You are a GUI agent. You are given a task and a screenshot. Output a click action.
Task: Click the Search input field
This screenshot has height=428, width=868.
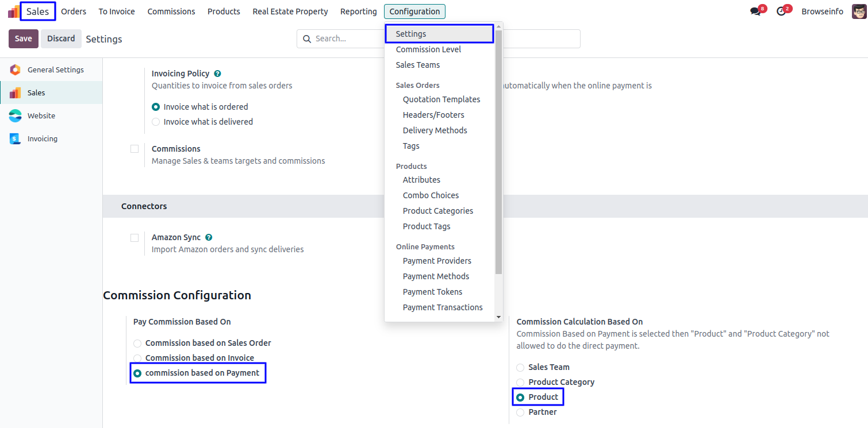tap(345, 38)
